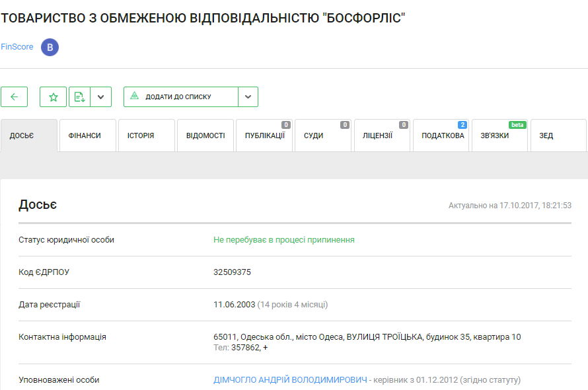The image size is (588, 390).
Task: Open the Податкова tab
Action: [x=441, y=136]
